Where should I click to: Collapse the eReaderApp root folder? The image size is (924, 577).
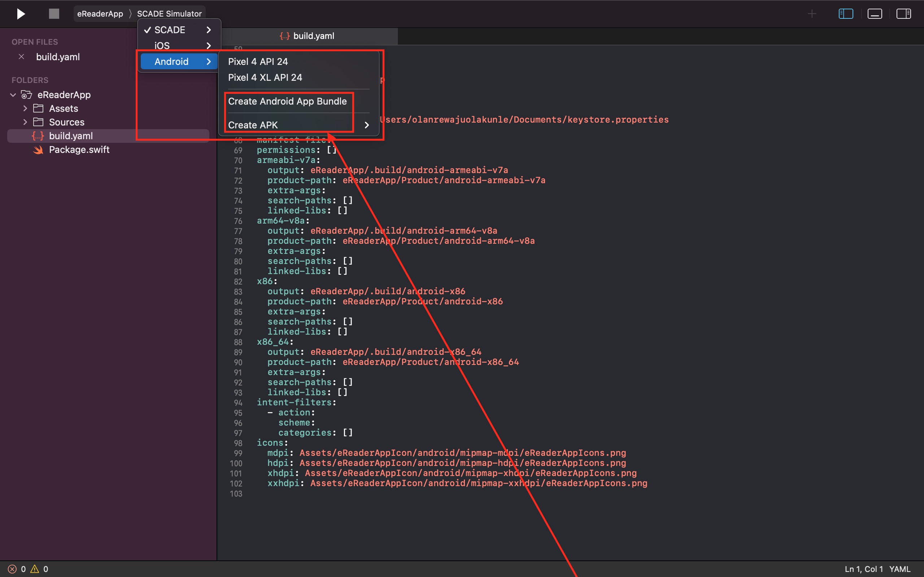point(13,94)
